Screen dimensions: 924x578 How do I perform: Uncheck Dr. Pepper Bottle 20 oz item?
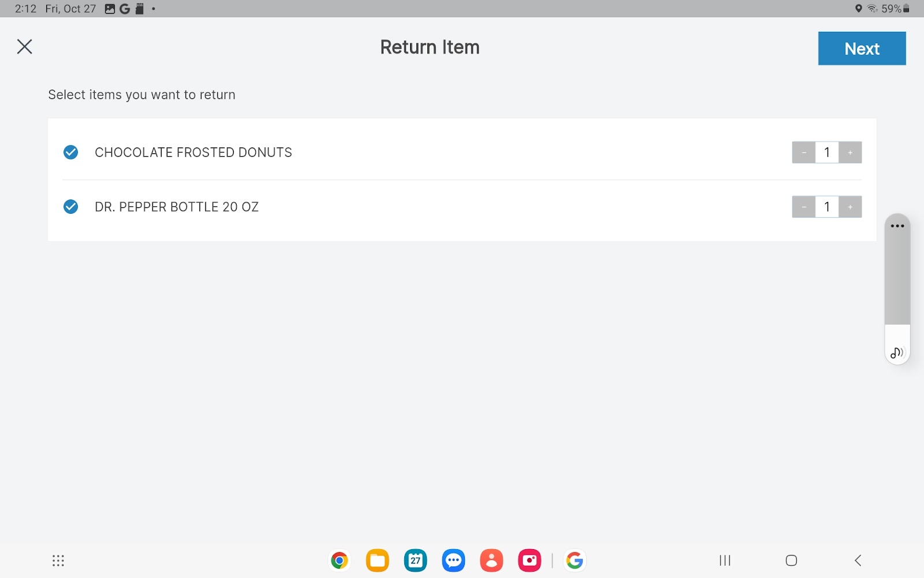click(70, 206)
